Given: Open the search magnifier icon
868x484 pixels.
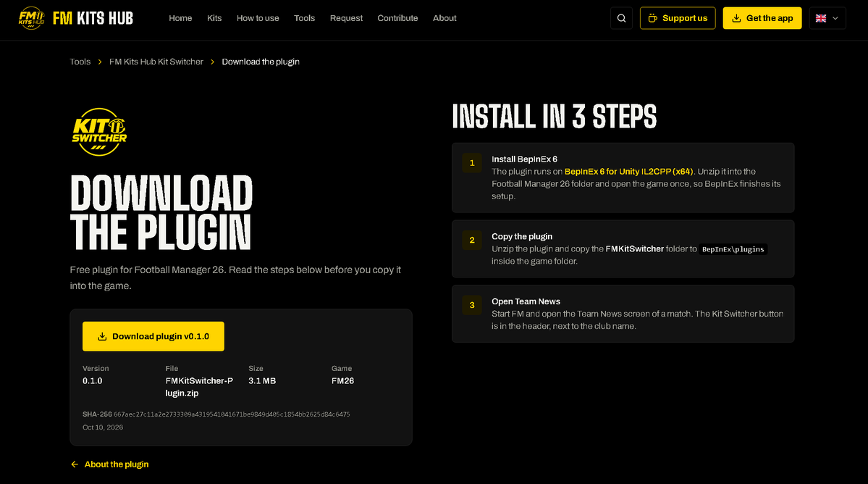Looking at the screenshot, I should (621, 18).
